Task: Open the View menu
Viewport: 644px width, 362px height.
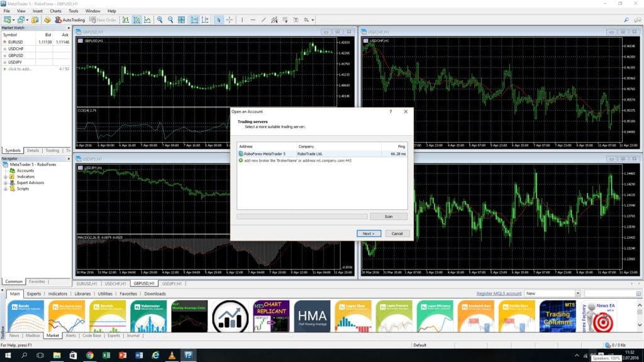Action: pos(21,11)
